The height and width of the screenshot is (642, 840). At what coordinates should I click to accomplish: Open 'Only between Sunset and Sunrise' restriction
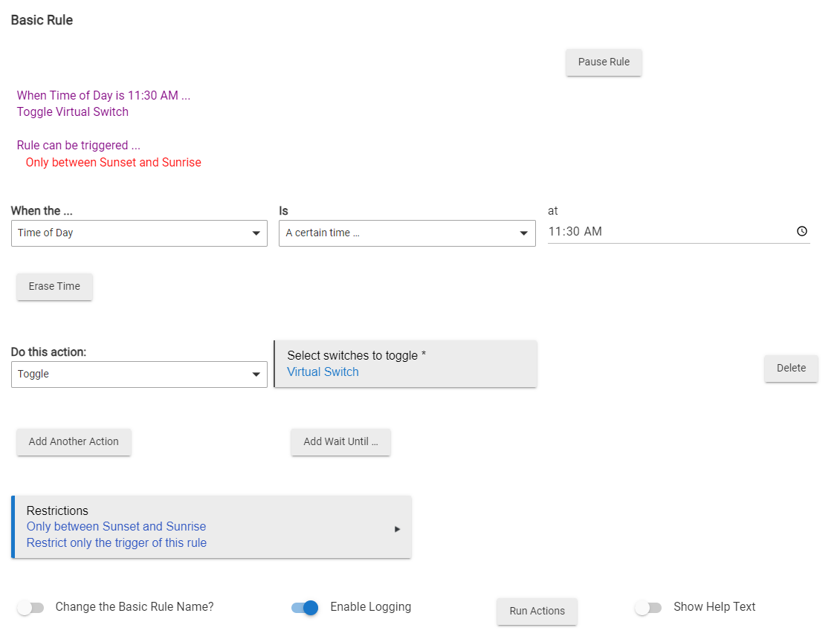pos(116,527)
